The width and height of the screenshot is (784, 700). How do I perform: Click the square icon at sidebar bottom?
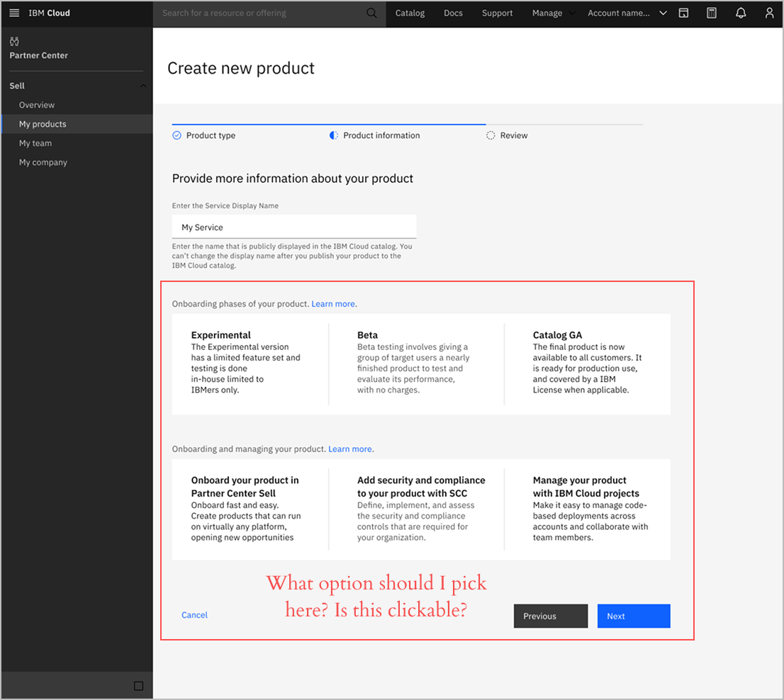[x=138, y=686]
